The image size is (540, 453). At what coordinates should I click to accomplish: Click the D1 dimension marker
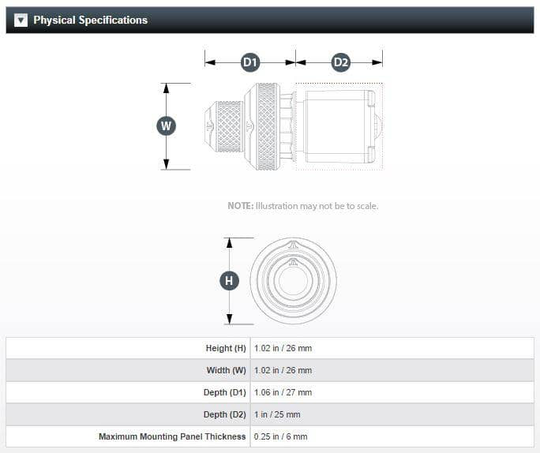point(250,62)
